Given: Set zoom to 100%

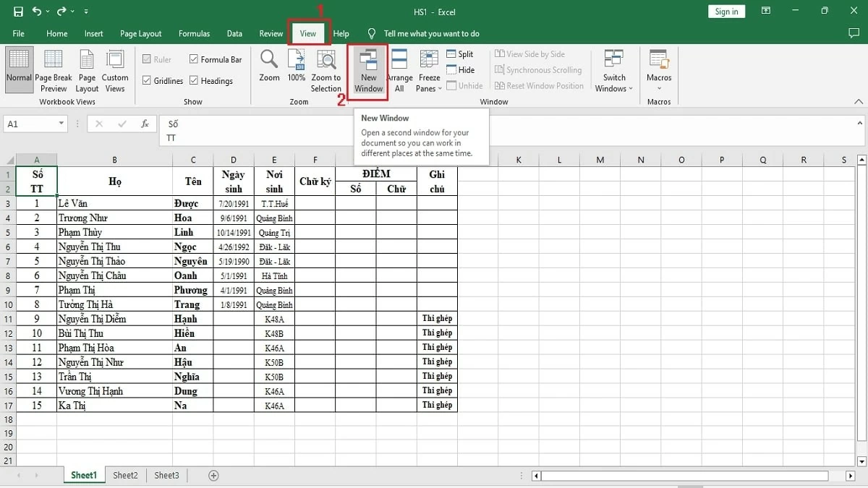Looking at the screenshot, I should [296, 69].
